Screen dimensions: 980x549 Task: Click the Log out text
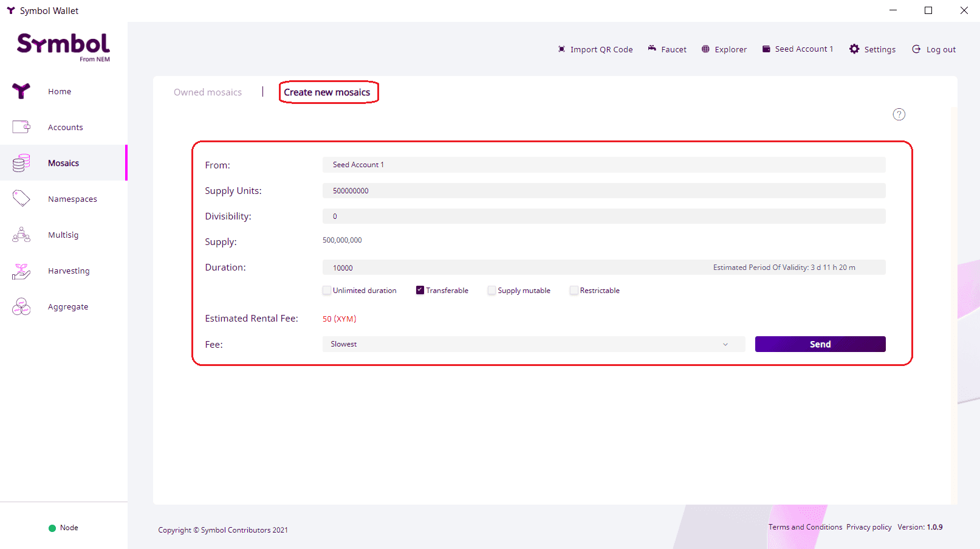click(941, 50)
